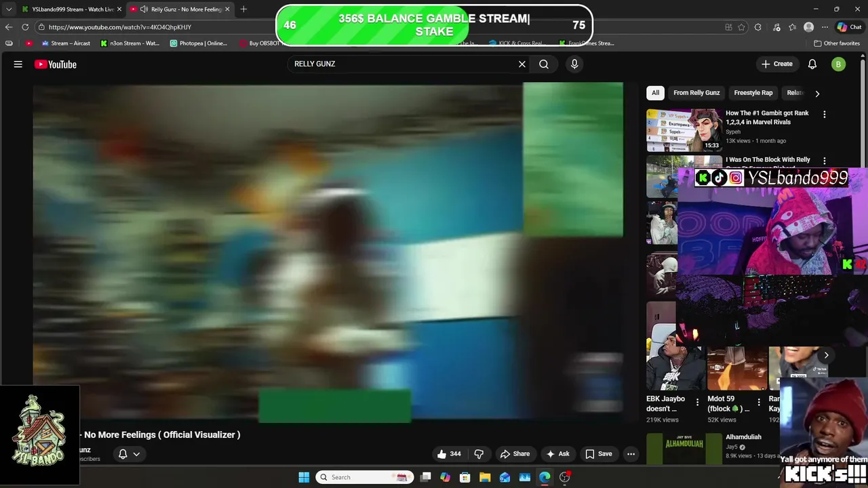Open the Marvel Rivals Gambit video thumbnail
The width and height of the screenshot is (868, 488).
coord(684,130)
